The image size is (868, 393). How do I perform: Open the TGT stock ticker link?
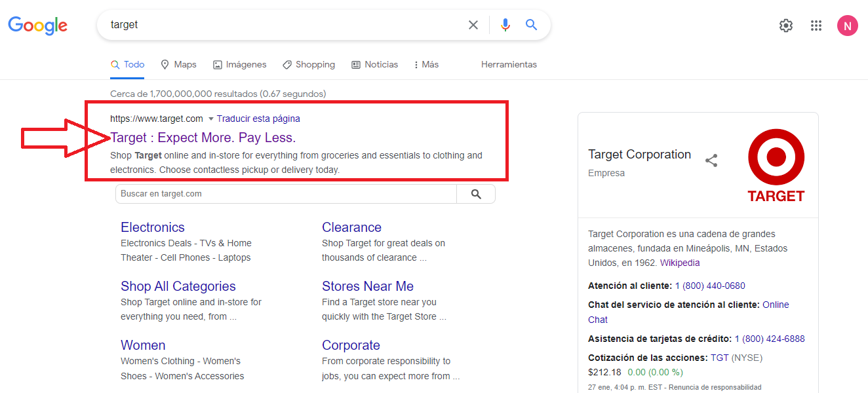(720, 358)
